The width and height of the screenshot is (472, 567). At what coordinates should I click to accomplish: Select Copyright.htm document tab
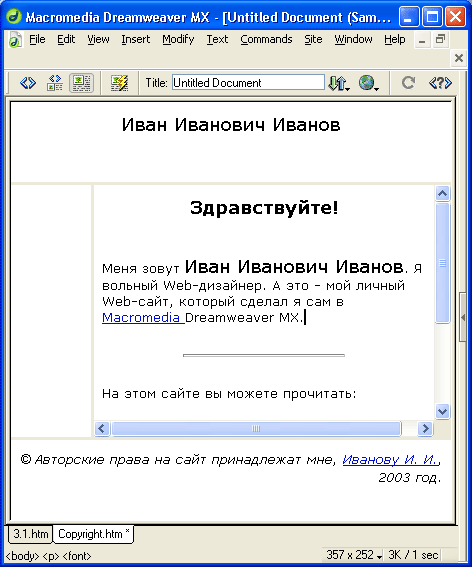(93, 534)
